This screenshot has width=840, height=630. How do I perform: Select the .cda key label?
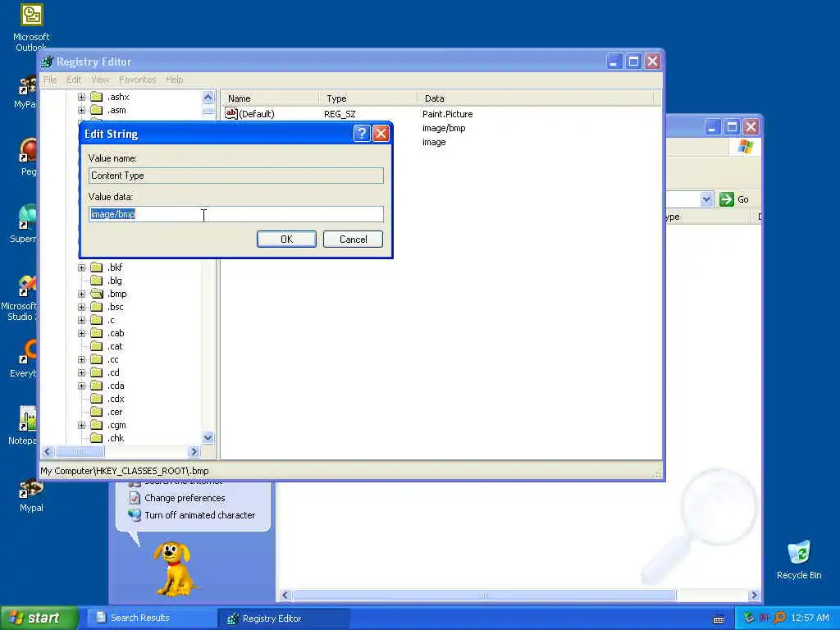point(116,386)
